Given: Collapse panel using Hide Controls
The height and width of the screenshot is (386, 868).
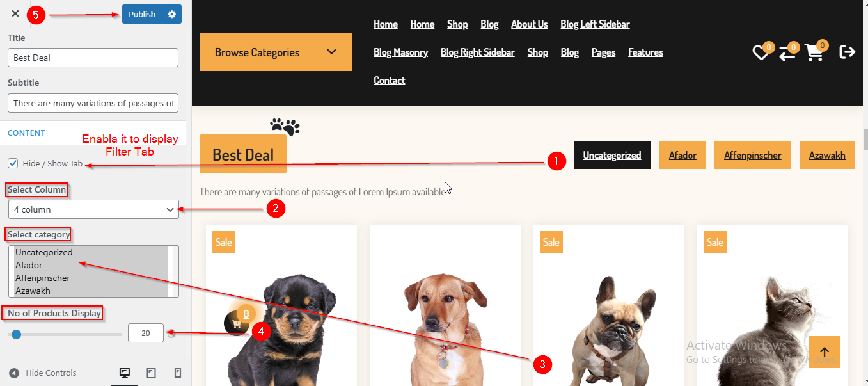Looking at the screenshot, I should [43, 373].
